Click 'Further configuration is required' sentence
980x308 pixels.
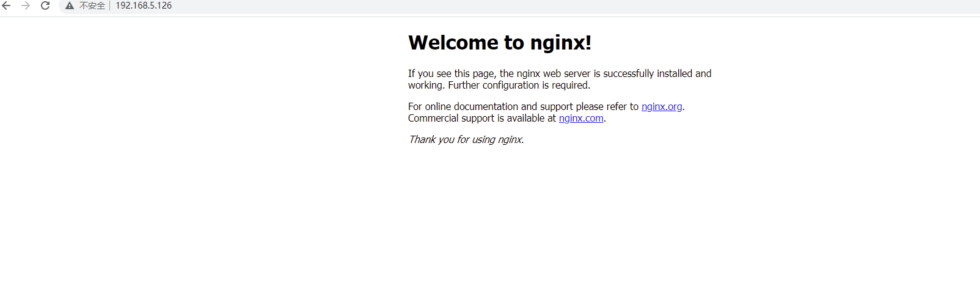pyautogui.click(x=519, y=86)
